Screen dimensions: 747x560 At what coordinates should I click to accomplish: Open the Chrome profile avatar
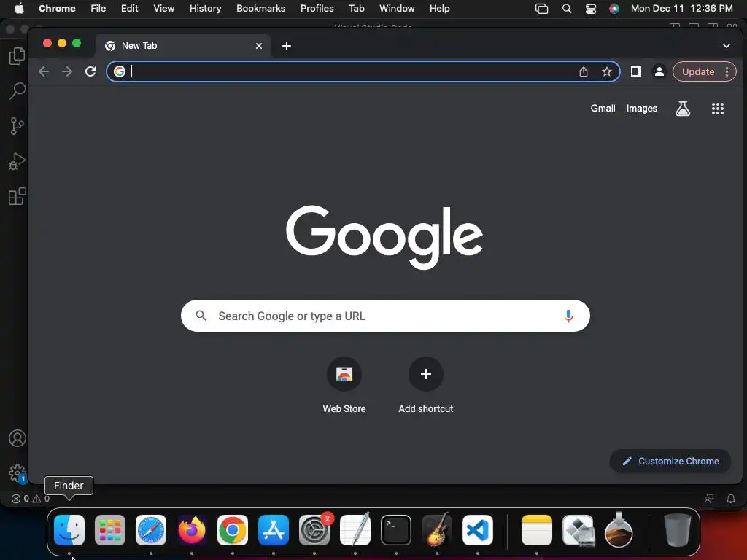tap(659, 72)
